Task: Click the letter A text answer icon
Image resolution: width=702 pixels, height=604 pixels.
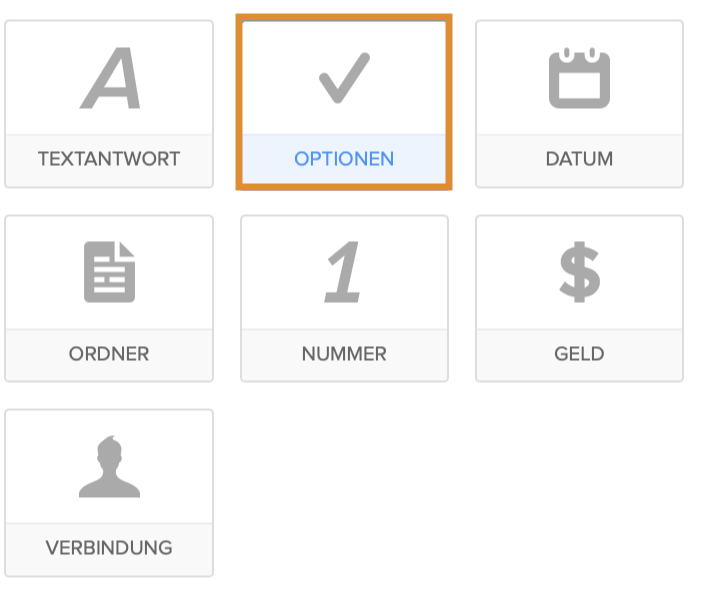Action: tap(111, 78)
